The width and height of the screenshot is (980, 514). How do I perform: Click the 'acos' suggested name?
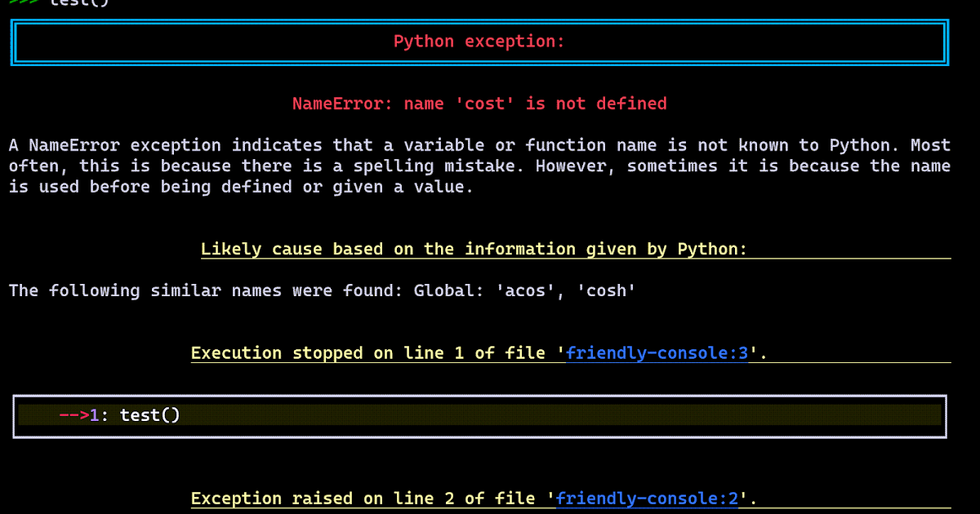click(x=522, y=290)
